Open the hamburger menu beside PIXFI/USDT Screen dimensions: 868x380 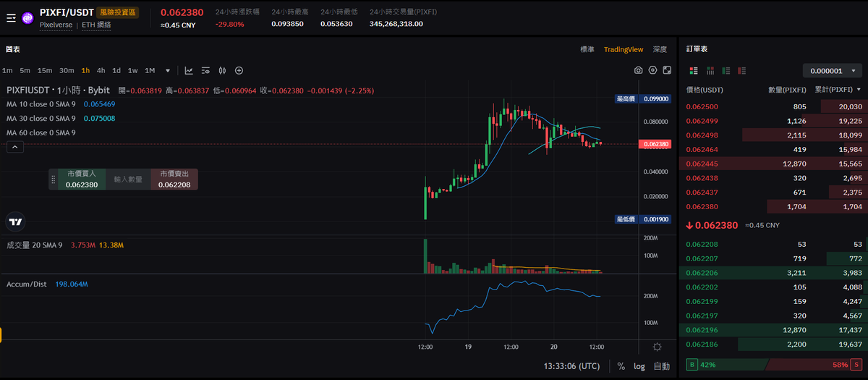pyautogui.click(x=11, y=17)
